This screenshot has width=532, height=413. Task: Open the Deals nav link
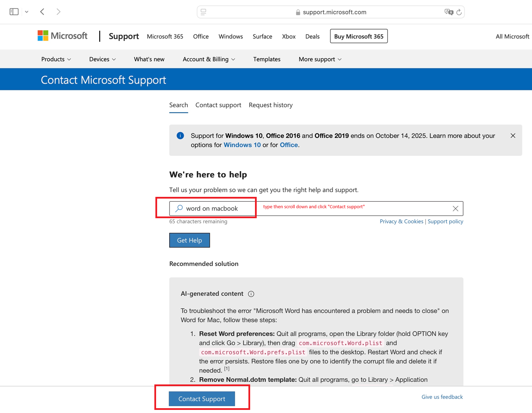(313, 36)
